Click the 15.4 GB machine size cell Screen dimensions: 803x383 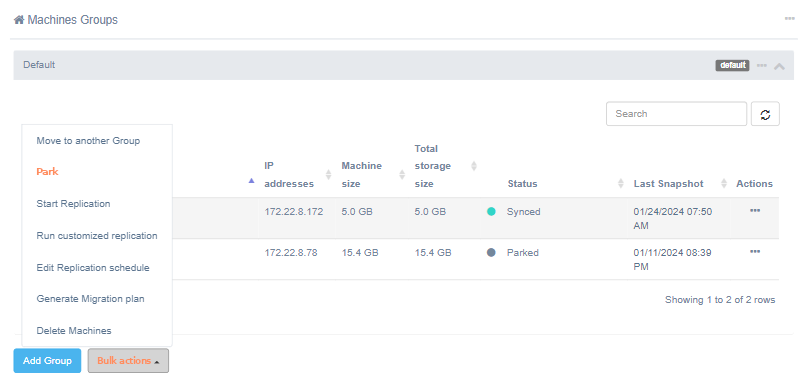point(360,252)
